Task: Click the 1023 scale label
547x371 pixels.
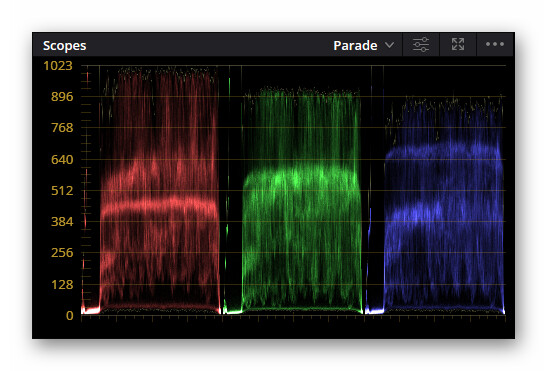Action: click(58, 66)
